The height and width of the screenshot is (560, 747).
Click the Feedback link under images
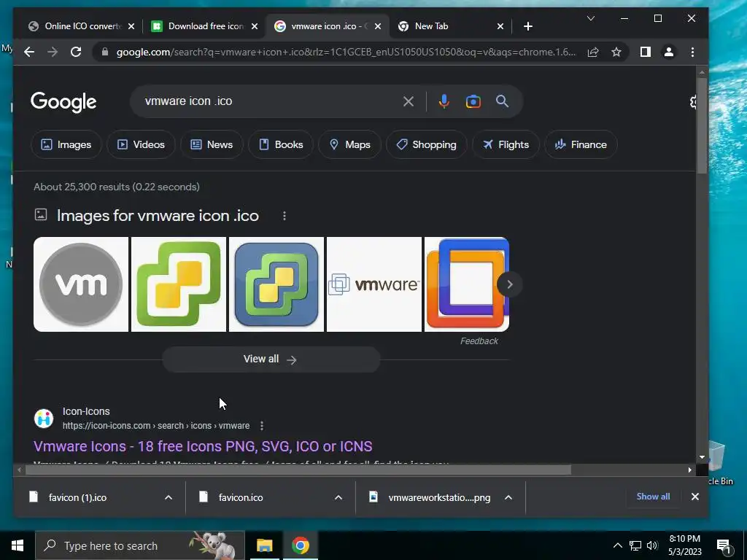479,341
